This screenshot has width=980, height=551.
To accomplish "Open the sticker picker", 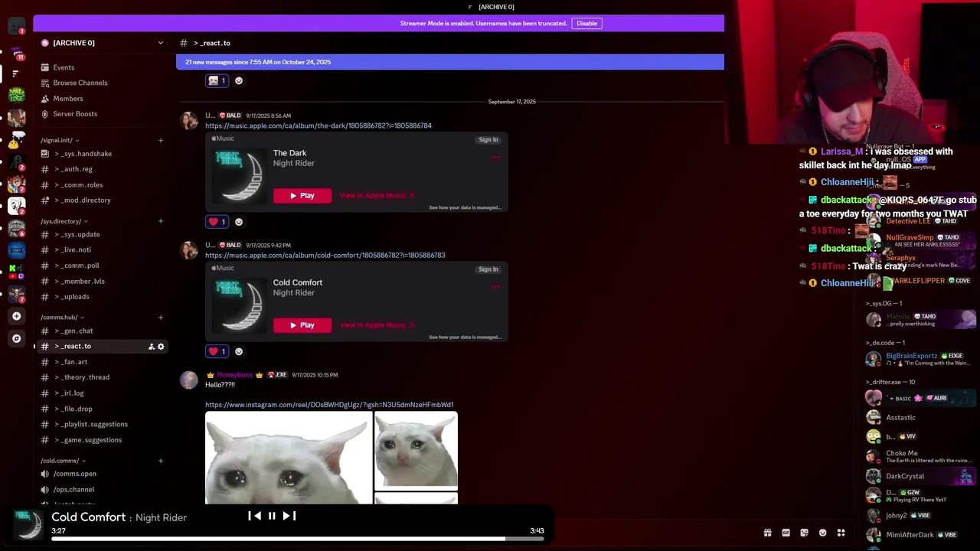I will point(804,533).
